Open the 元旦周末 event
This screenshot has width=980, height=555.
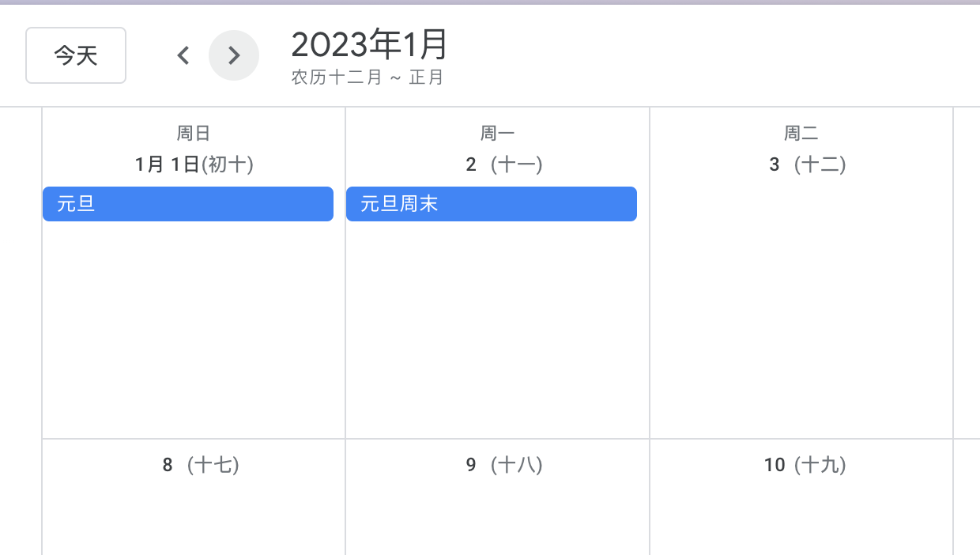pyautogui.click(x=491, y=204)
